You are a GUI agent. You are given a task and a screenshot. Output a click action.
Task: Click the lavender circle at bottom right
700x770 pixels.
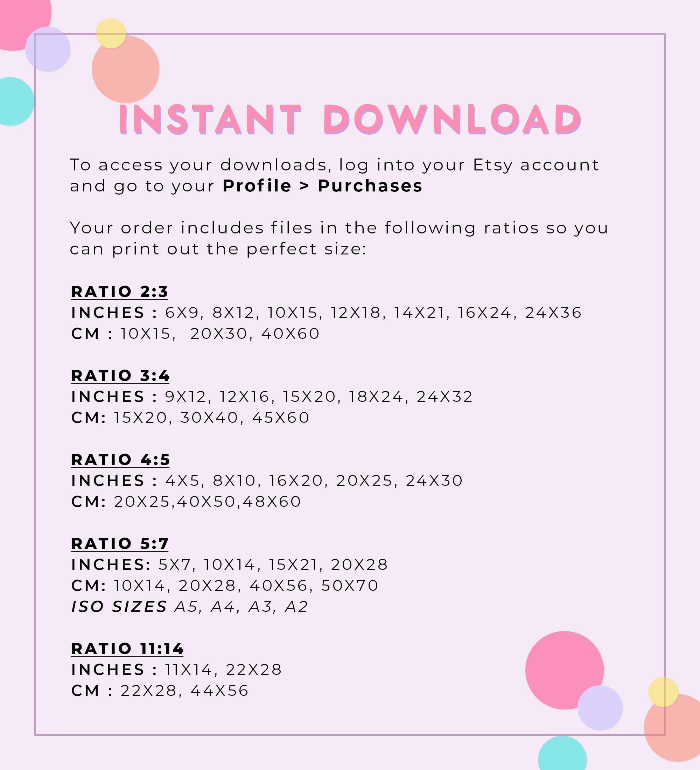click(600, 708)
